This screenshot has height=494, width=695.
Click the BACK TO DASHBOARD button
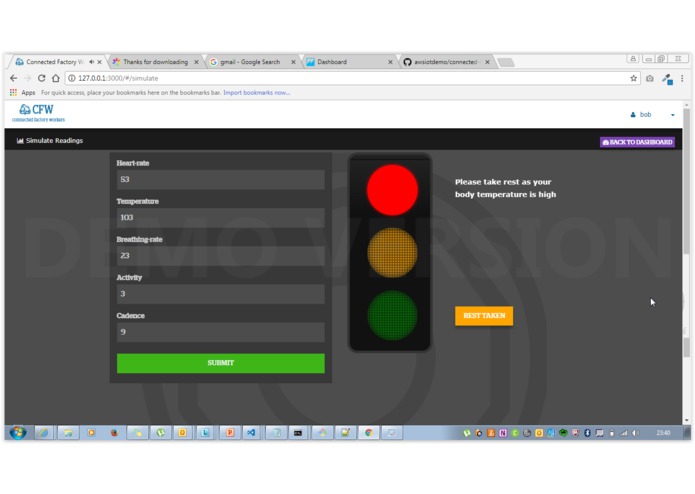tap(637, 142)
